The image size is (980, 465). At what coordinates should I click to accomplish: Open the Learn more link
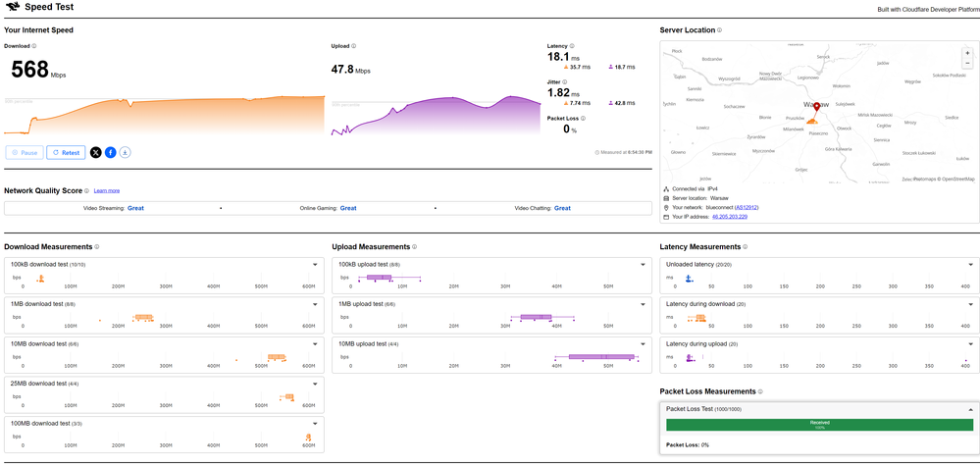(x=107, y=190)
